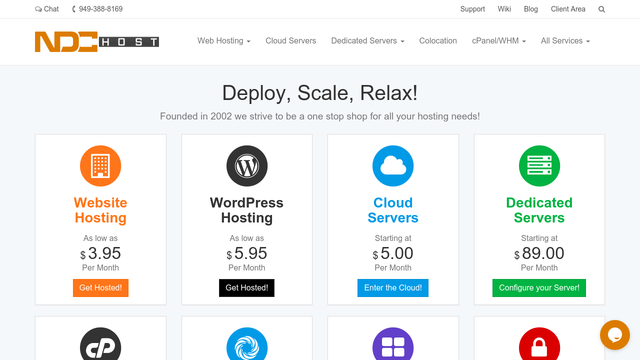Click the Deploy, Scale, Relax! headline
The image size is (640, 360).
pos(320,93)
